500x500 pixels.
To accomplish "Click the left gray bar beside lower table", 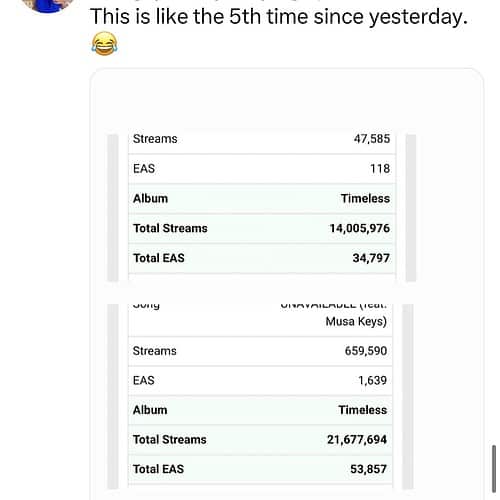I will [113, 396].
